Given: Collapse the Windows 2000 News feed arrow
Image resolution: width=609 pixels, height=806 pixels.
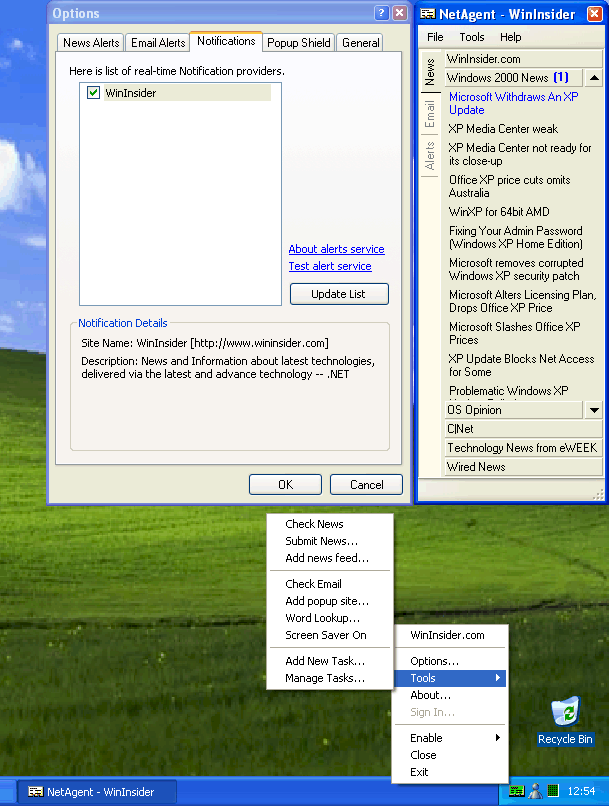Looking at the screenshot, I should point(594,78).
